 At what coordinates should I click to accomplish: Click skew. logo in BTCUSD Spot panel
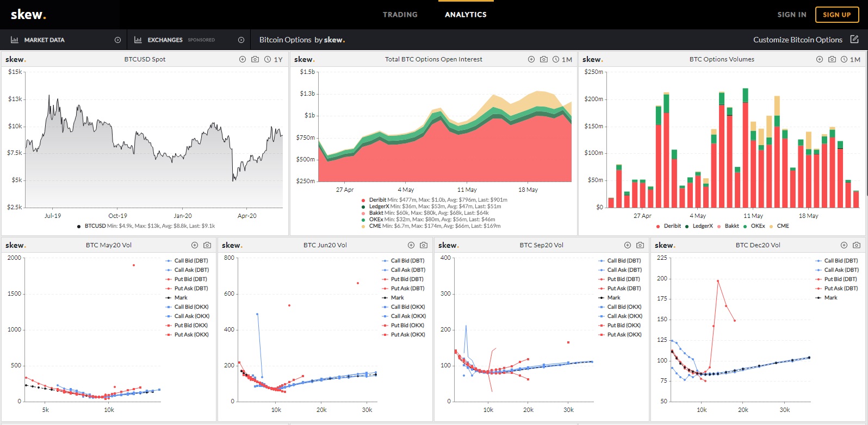point(15,59)
